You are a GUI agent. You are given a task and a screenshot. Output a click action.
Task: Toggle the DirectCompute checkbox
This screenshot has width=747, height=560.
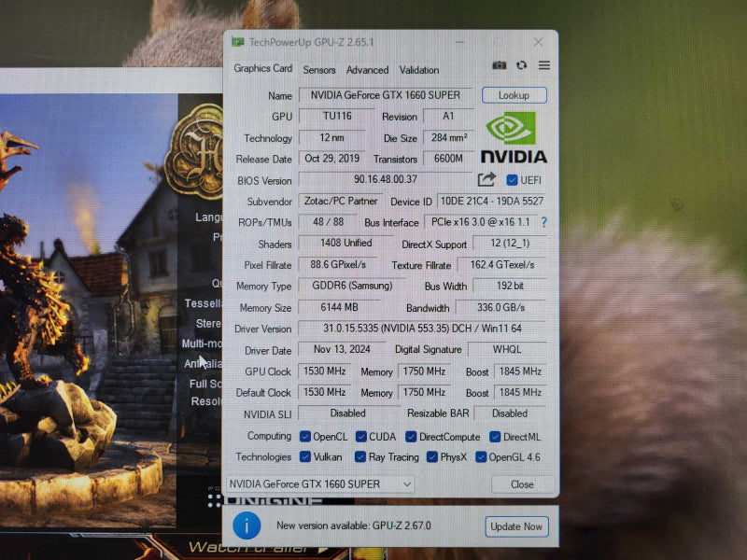(x=411, y=437)
